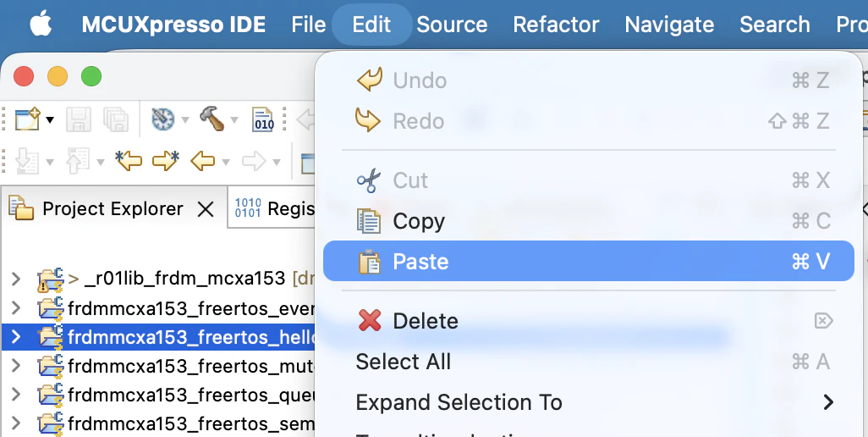868x437 pixels.
Task: Select the _r01lib_frdm_mcxa153 project
Action: pyautogui.click(x=184, y=278)
